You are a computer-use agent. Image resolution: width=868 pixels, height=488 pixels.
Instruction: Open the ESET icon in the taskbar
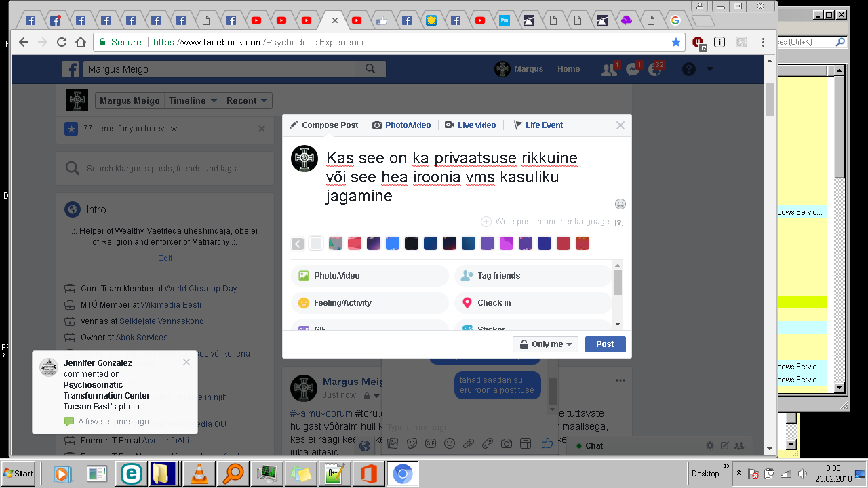tap(132, 474)
